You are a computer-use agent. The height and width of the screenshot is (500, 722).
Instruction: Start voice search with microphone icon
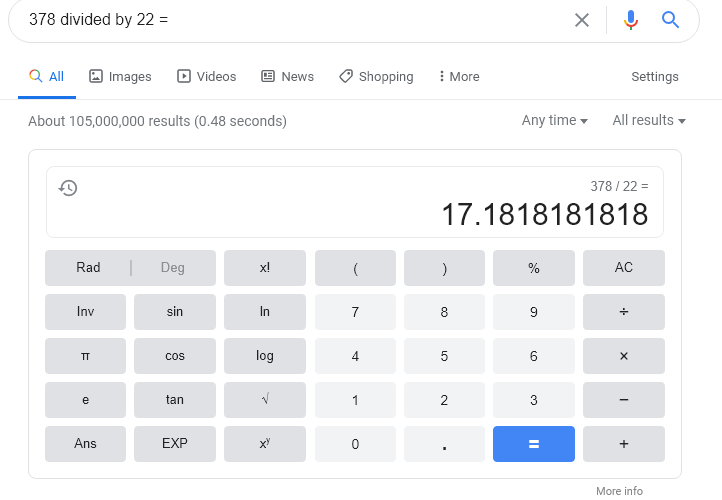(630, 20)
